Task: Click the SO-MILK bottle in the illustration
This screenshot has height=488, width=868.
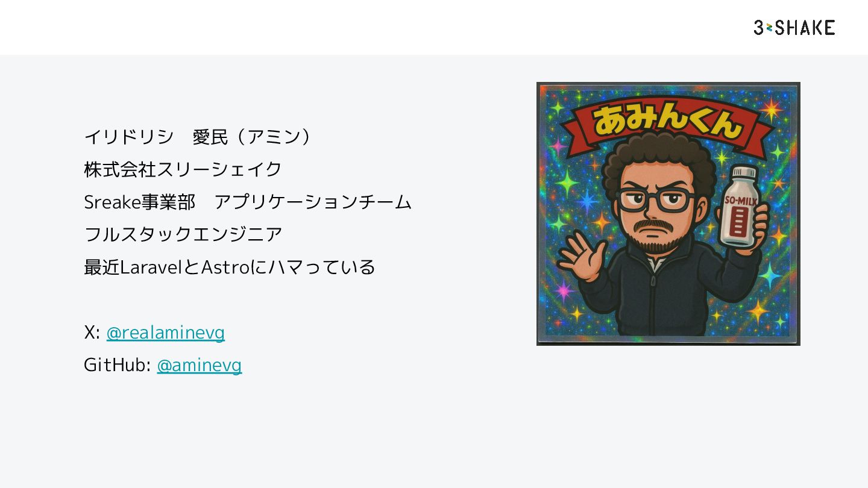Action: click(740, 207)
